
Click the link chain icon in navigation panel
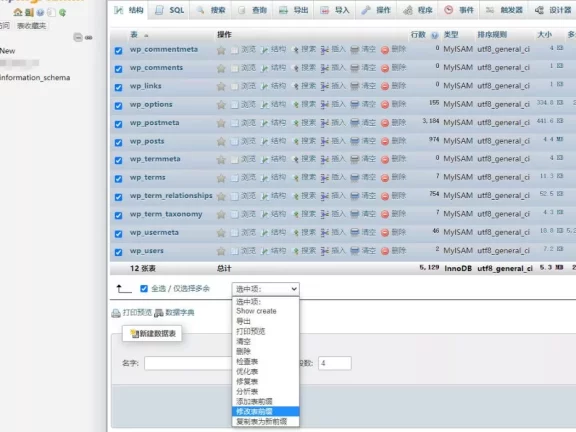click(89, 37)
